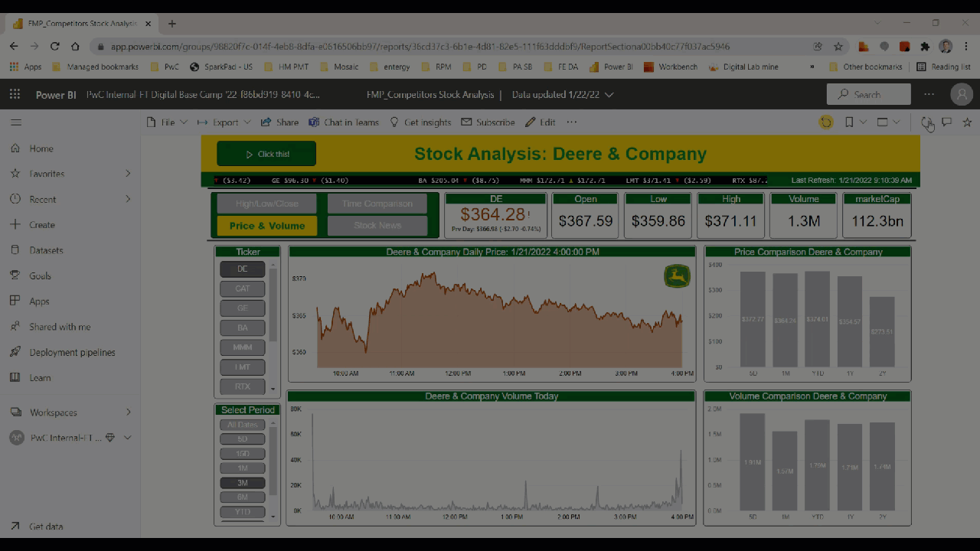Click the Stock News button
The image size is (980, 551).
tap(377, 226)
